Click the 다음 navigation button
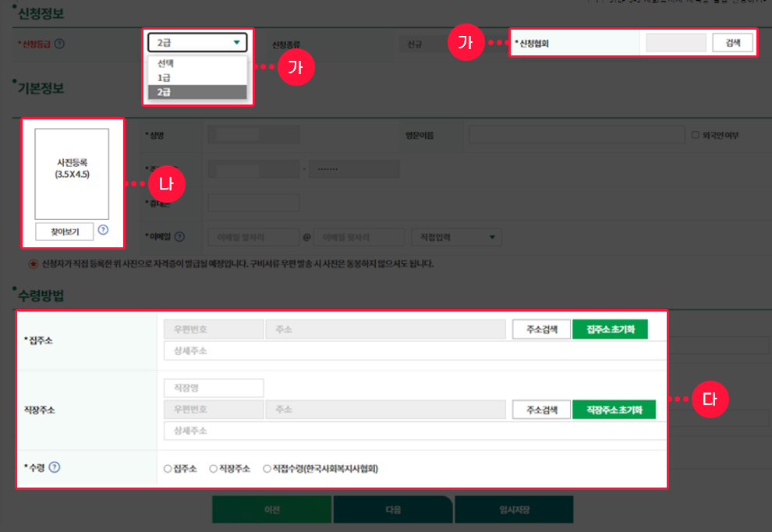Viewport: 772px width, 532px height. coord(393,509)
